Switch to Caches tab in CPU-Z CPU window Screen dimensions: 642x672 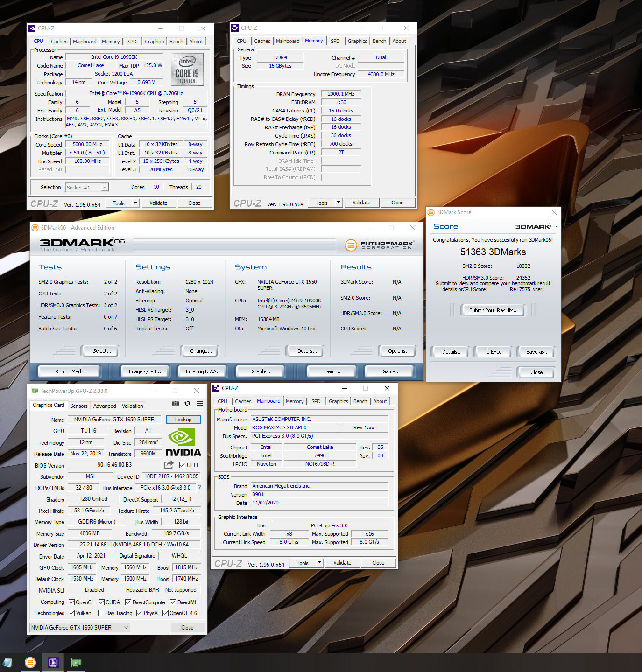coord(59,42)
